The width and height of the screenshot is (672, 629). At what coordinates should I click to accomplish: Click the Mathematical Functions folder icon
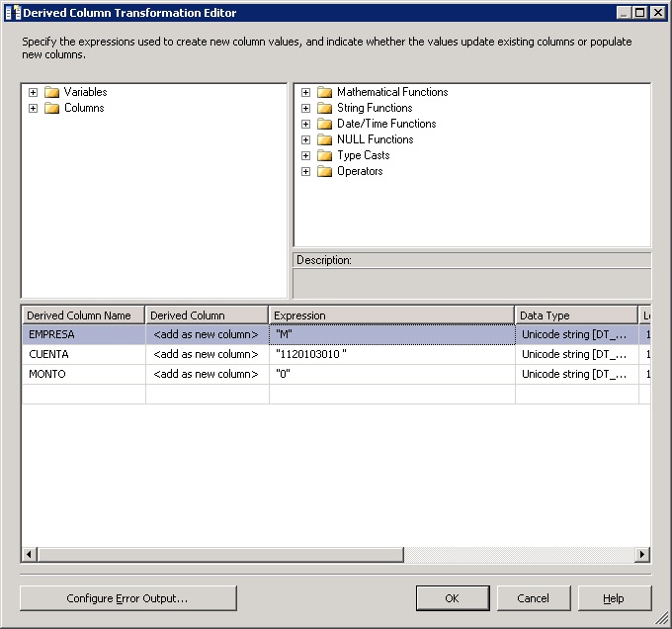click(324, 92)
